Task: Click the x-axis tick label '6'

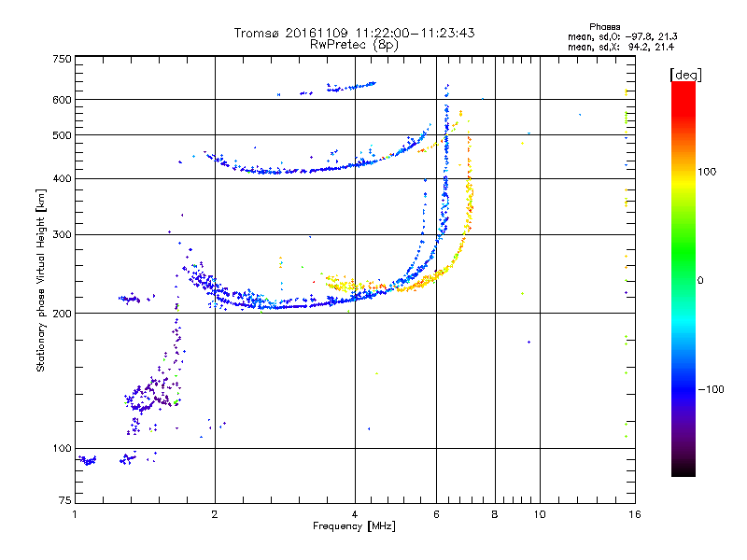Action: click(436, 514)
